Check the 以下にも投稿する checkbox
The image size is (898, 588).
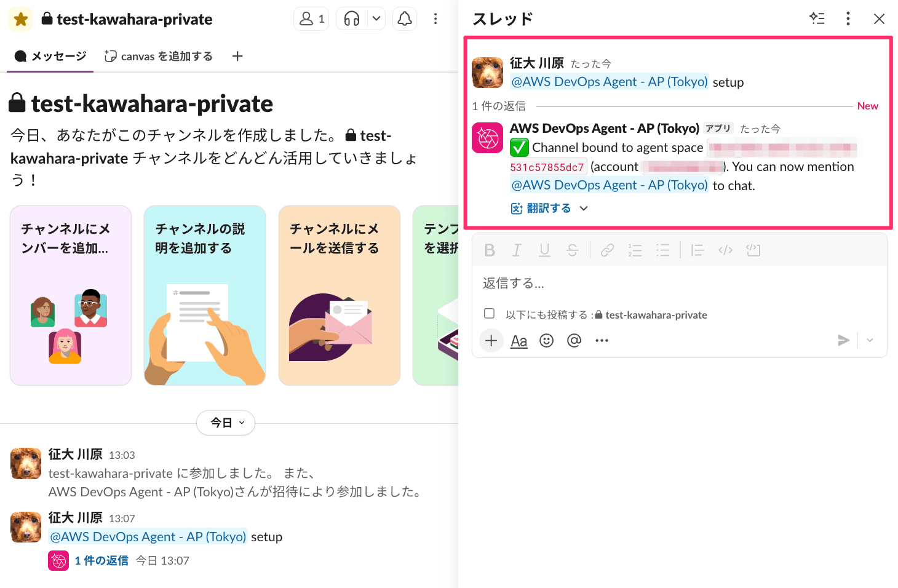tap(489, 314)
